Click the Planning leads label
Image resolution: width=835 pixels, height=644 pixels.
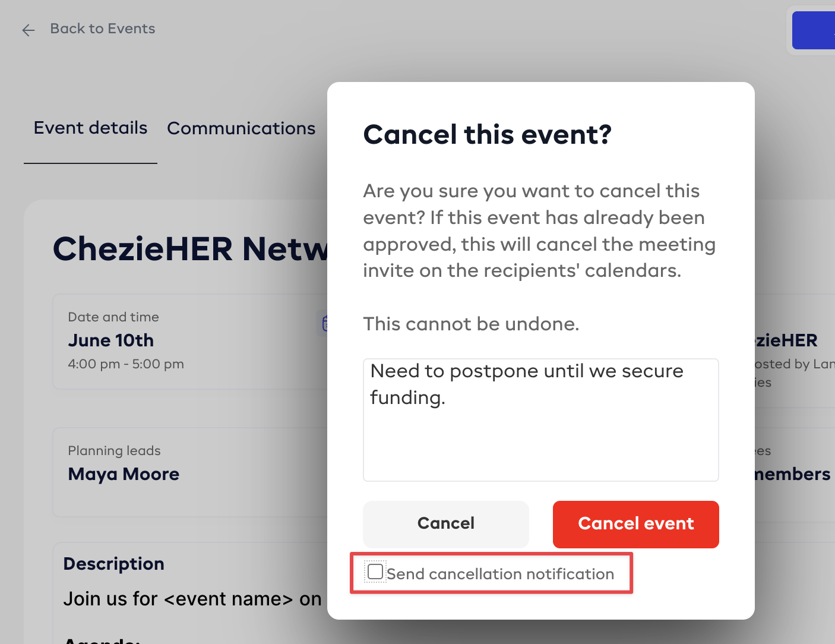pos(114,451)
